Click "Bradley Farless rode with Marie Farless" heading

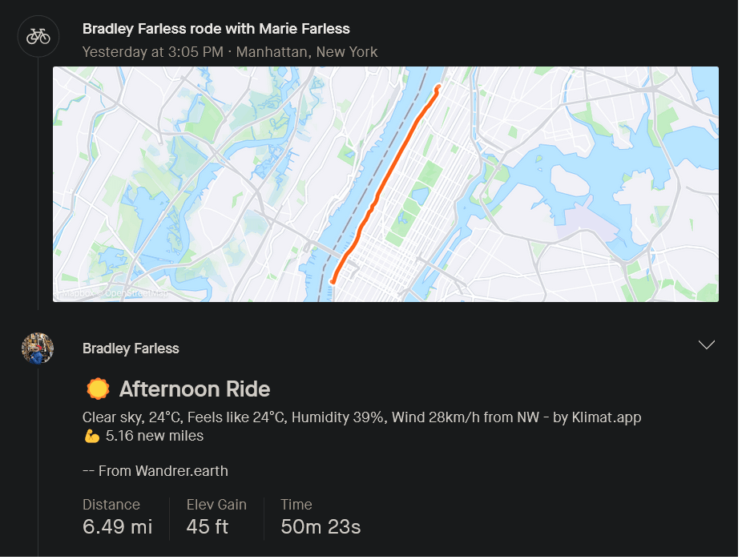click(216, 29)
